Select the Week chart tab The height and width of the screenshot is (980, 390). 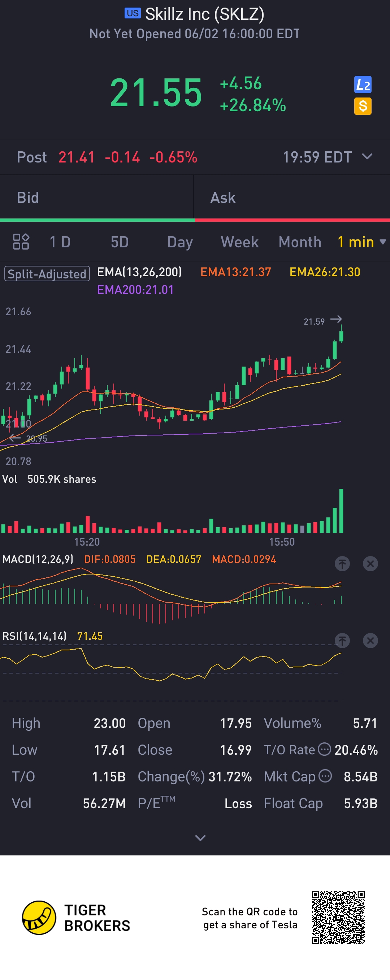pyautogui.click(x=240, y=242)
